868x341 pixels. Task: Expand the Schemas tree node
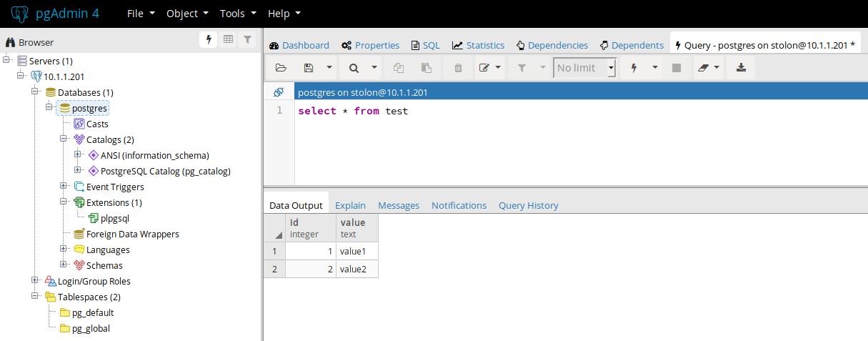click(64, 265)
